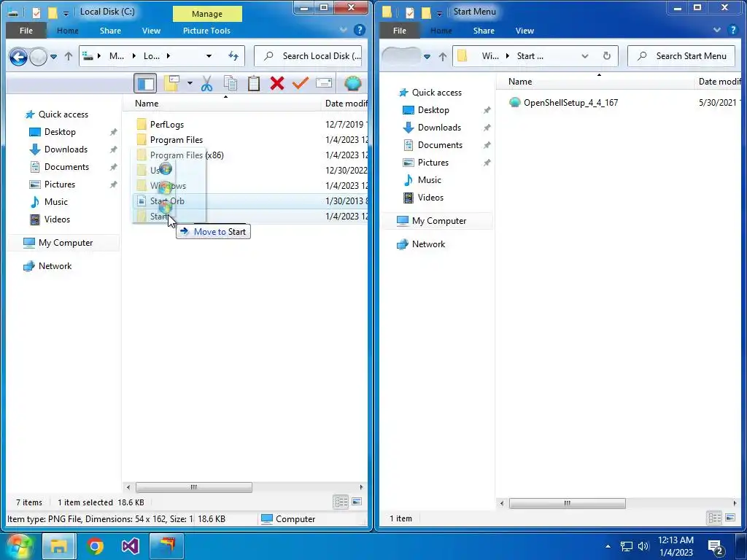The width and height of the screenshot is (747, 560).
Task: Go back in Local Disk window
Action: tap(18, 57)
